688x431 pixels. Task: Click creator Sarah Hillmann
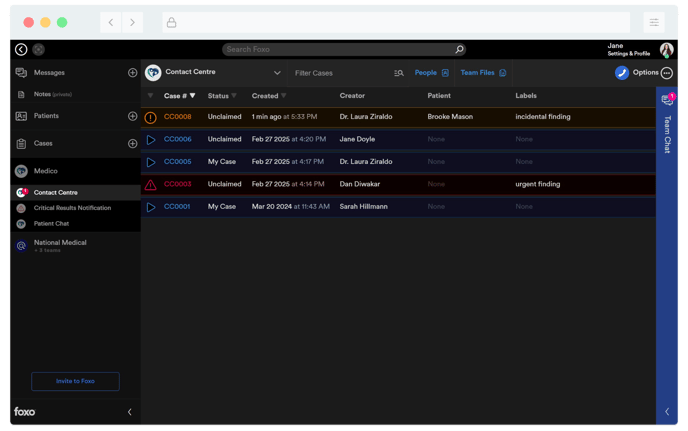(363, 206)
